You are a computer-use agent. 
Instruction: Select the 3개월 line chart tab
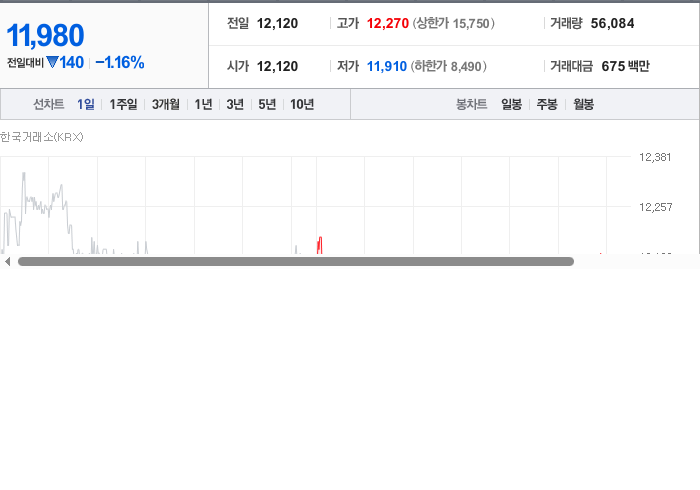166,104
